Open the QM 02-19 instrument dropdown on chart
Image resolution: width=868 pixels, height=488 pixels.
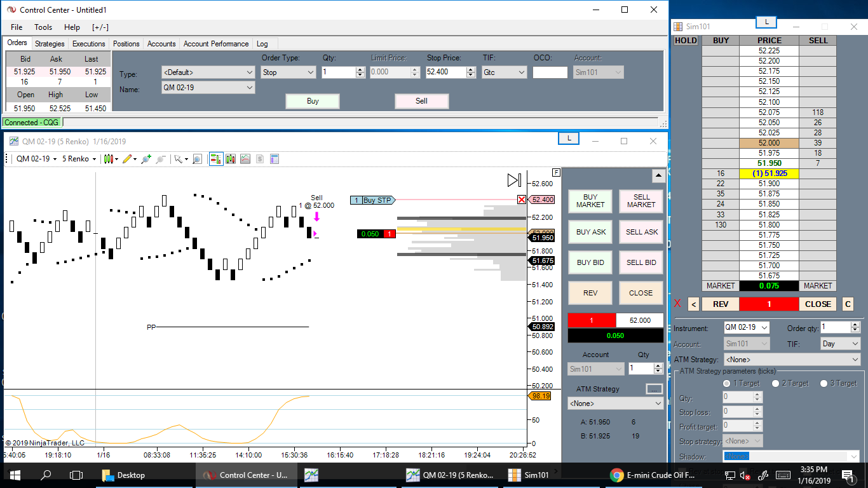click(36, 159)
